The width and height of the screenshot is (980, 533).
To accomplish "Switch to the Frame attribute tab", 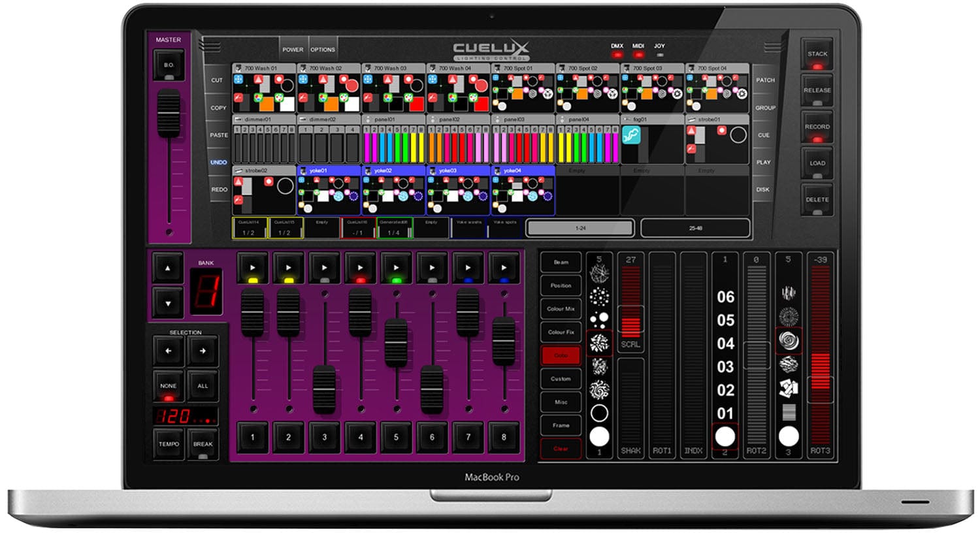I will [561, 425].
